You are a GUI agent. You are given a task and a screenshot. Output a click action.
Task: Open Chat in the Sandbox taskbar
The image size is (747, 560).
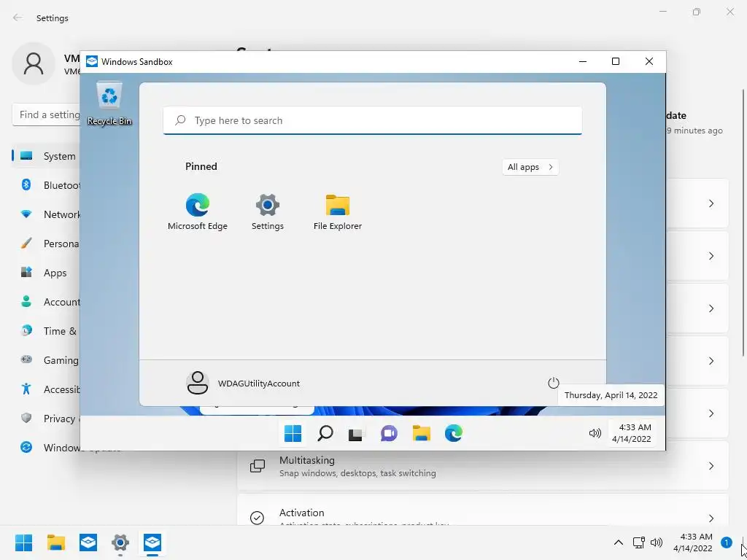point(389,433)
